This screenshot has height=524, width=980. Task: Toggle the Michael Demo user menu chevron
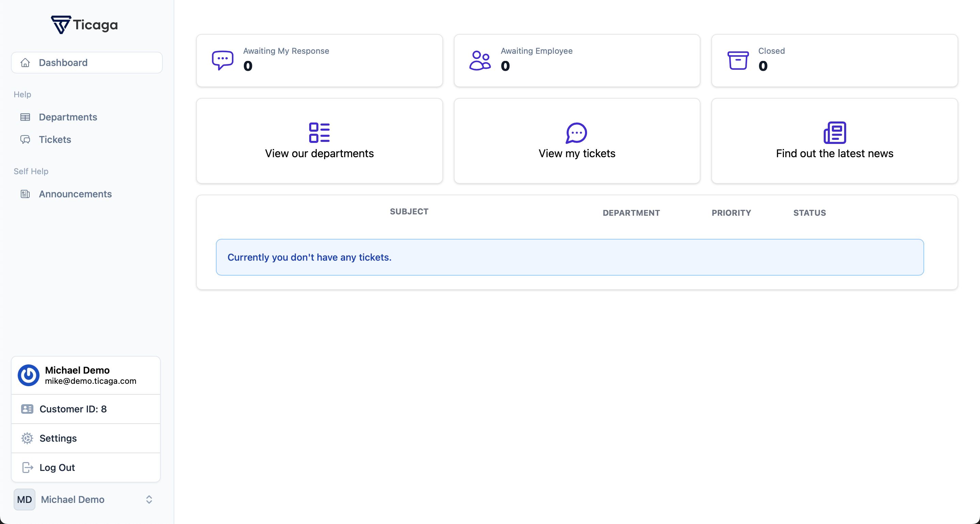click(149, 499)
